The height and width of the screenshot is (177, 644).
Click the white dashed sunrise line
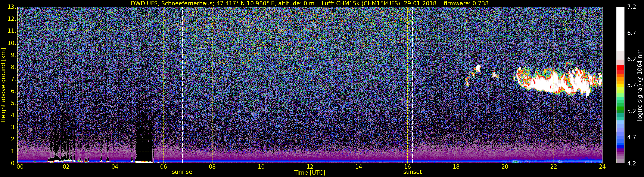[182, 85]
